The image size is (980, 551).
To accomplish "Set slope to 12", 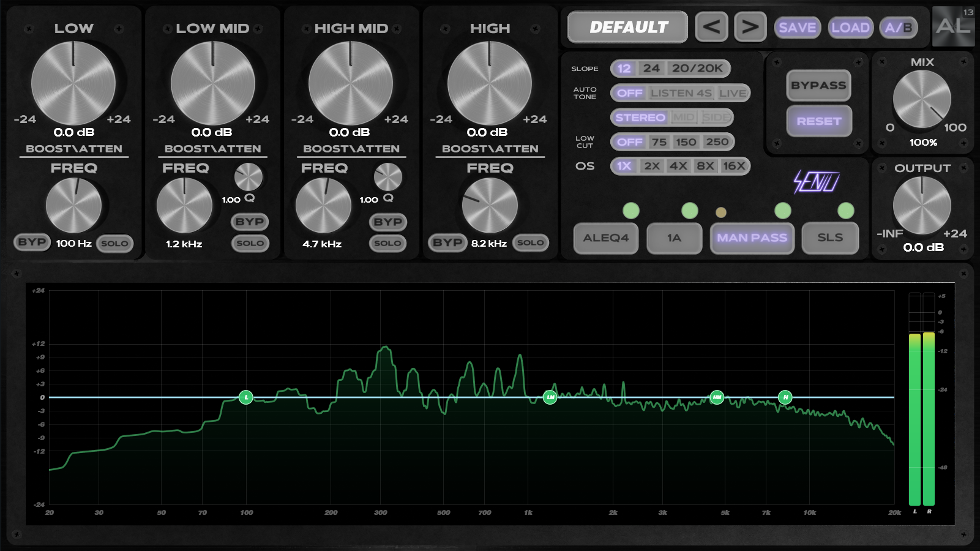I will [x=624, y=69].
